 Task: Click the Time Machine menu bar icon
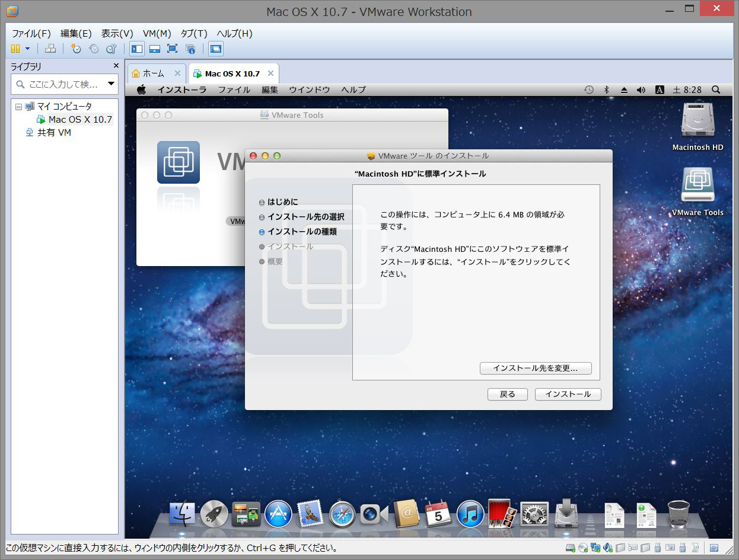[x=588, y=89]
